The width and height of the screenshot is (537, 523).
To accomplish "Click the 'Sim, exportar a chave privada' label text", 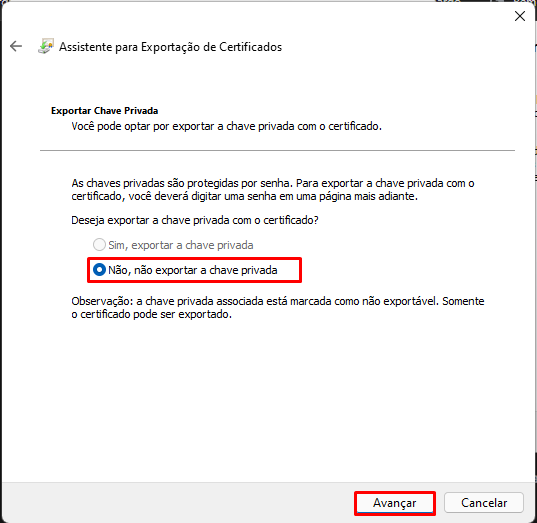I will [180, 245].
